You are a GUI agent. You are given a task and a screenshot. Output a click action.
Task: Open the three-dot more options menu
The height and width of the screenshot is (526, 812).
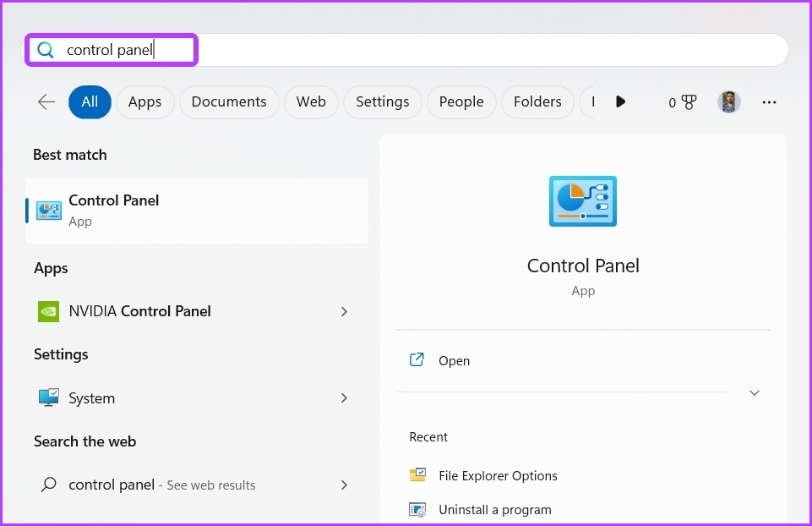point(769,102)
